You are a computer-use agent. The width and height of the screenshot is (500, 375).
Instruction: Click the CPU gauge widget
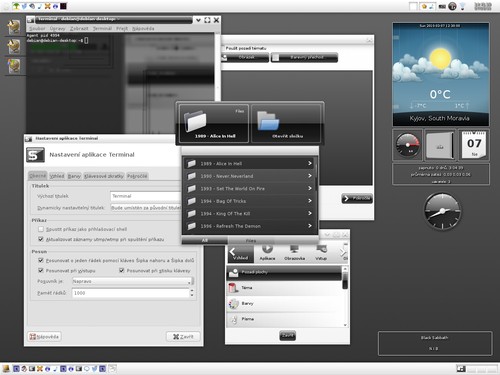tap(407, 145)
